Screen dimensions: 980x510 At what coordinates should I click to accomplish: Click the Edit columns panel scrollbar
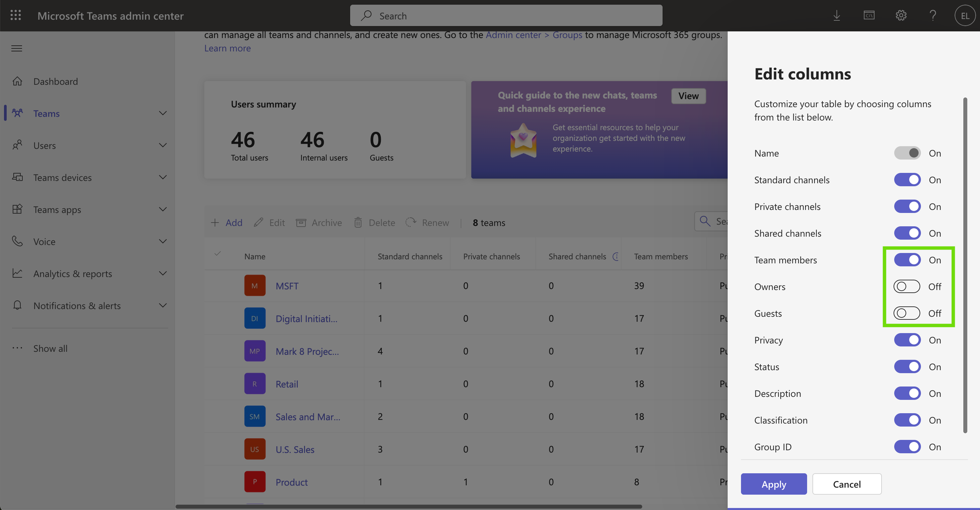[x=965, y=265]
